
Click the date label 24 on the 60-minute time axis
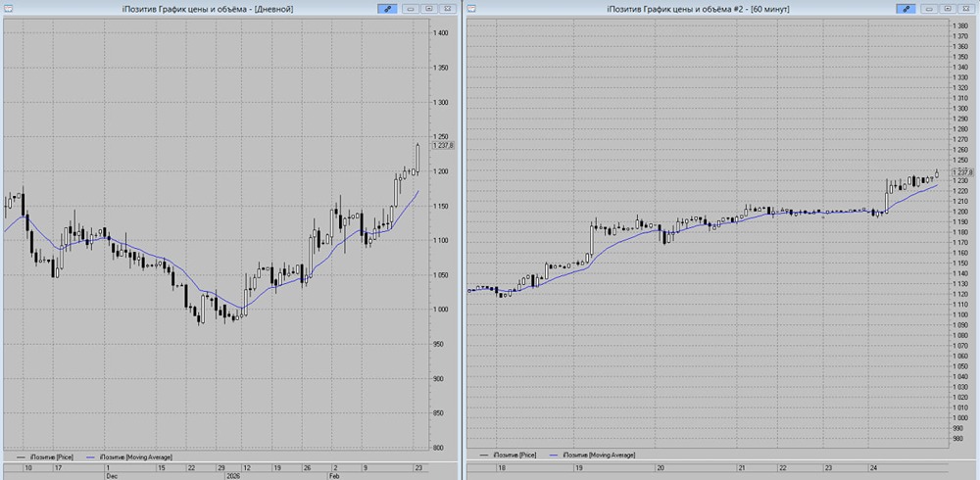coord(872,467)
